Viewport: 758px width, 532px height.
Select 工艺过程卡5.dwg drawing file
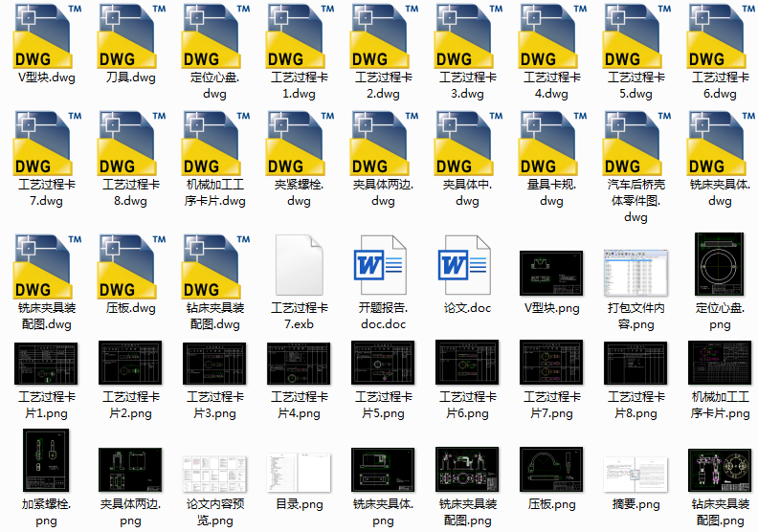coord(635,36)
